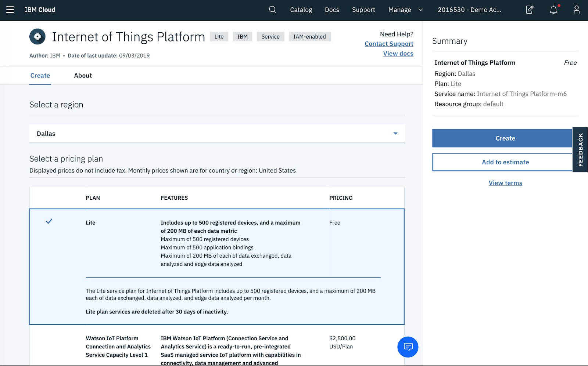
Task: Open the Catalog menu item
Action: coord(301,10)
